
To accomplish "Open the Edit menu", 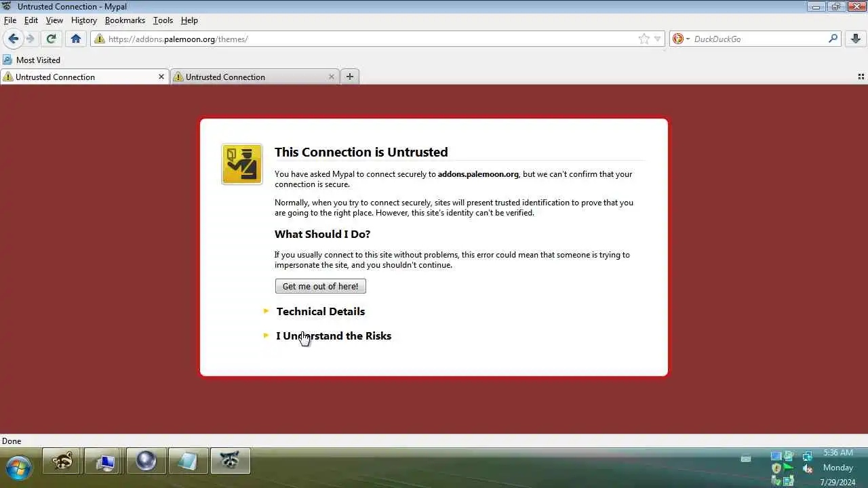I will click(x=31, y=20).
